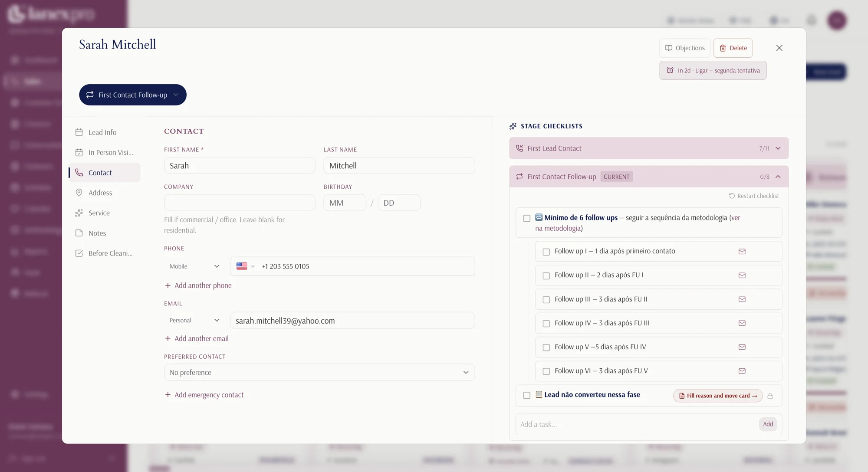
Task: Check Follow up II checkbox
Action: pyautogui.click(x=546, y=275)
